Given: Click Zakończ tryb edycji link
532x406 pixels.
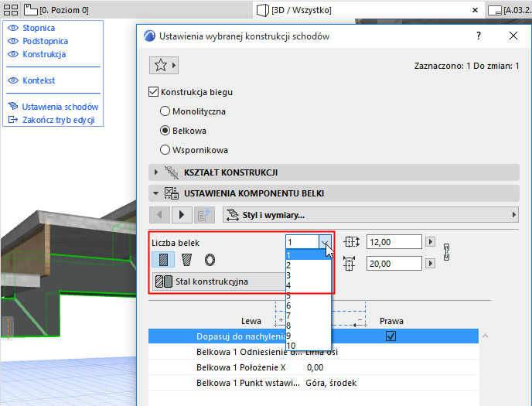Looking at the screenshot, I should pyautogui.click(x=58, y=120).
